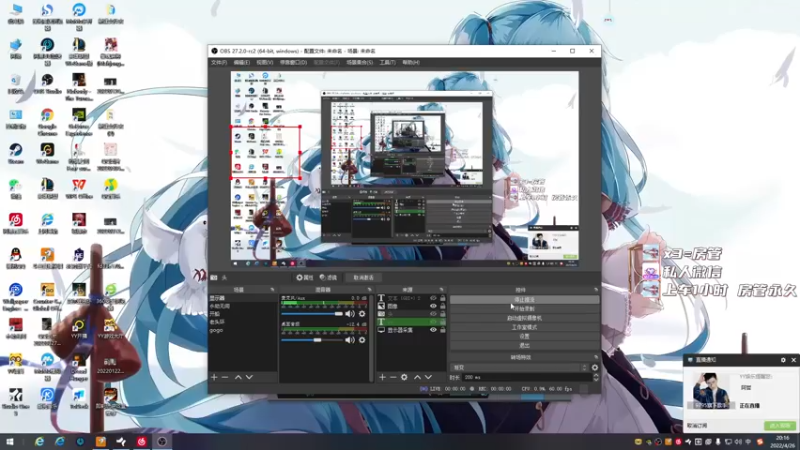
Task: Open the 场景集合(S) menu
Action: coord(360,62)
